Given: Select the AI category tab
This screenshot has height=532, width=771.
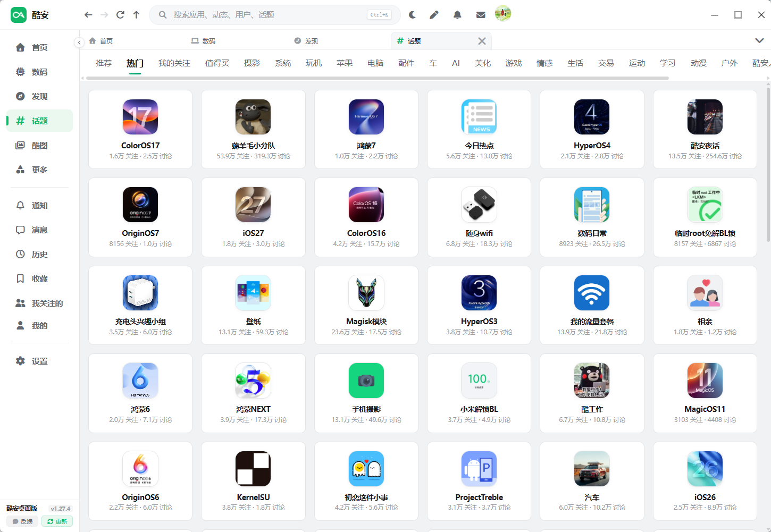Looking at the screenshot, I should click(456, 63).
